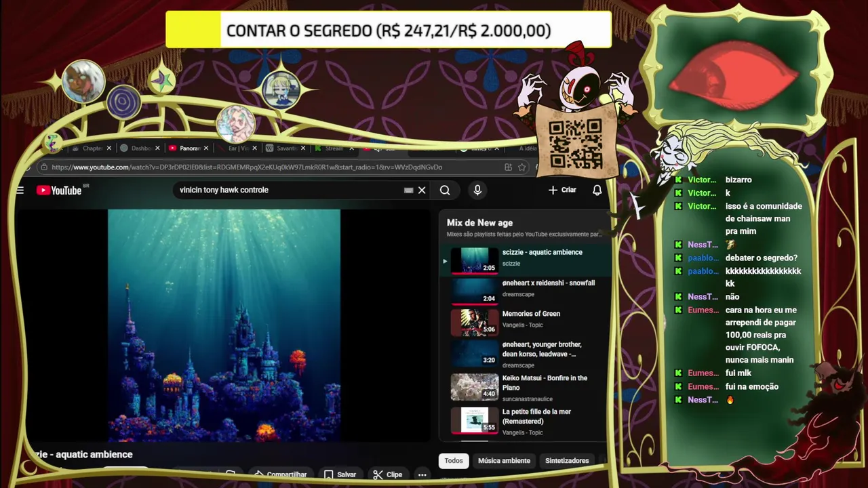Click the Memories of Green thumbnail (5:06)
Image resolution: width=868 pixels, height=488 pixels.
coord(474,323)
